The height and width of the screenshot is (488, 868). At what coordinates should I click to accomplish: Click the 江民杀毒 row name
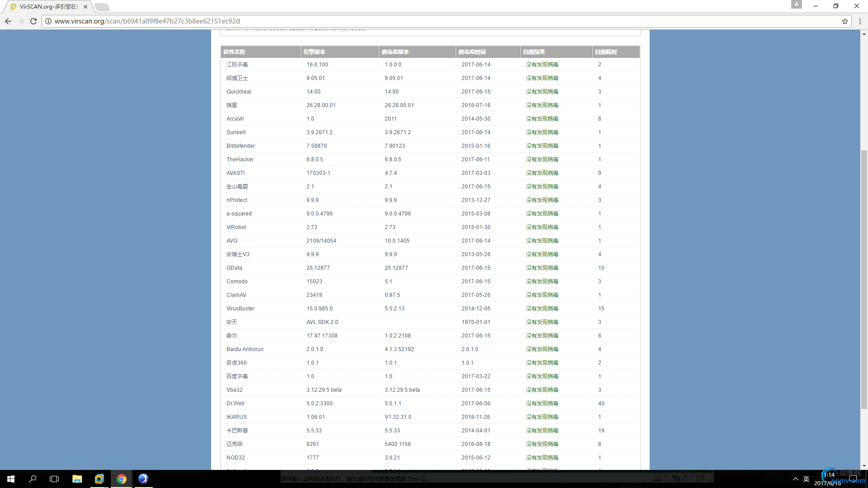pyautogui.click(x=237, y=65)
